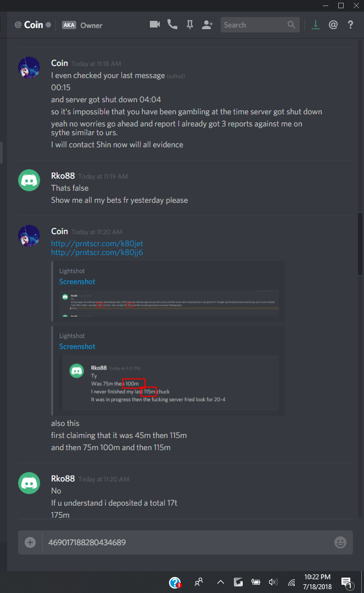
Task: Focus the message text input field
Action: (x=188, y=542)
